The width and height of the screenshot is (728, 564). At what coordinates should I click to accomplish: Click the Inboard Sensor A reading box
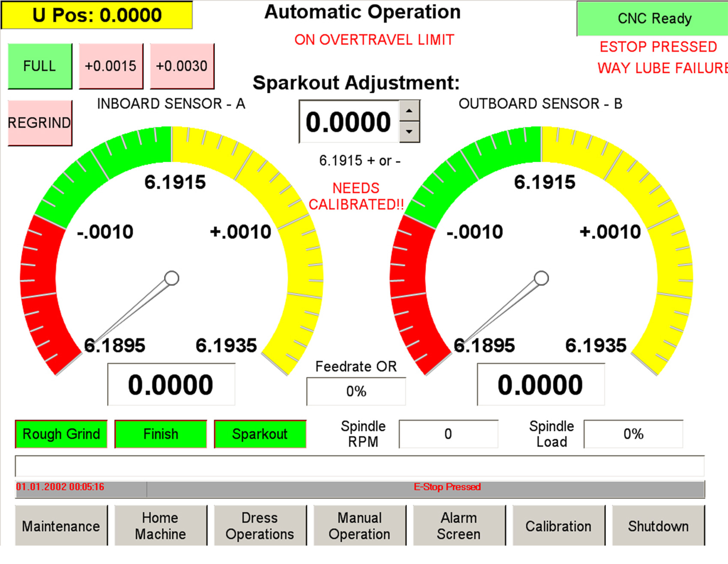click(x=171, y=384)
